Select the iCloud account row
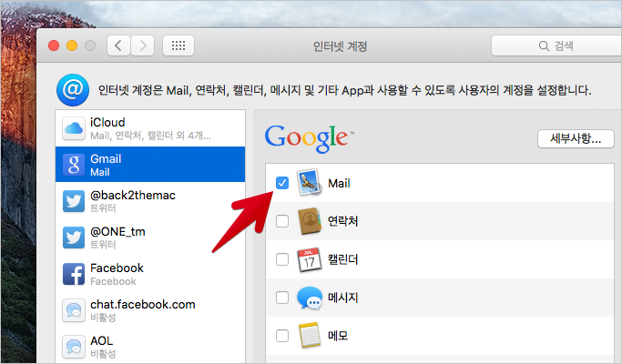This screenshot has width=622, height=364. click(150, 128)
